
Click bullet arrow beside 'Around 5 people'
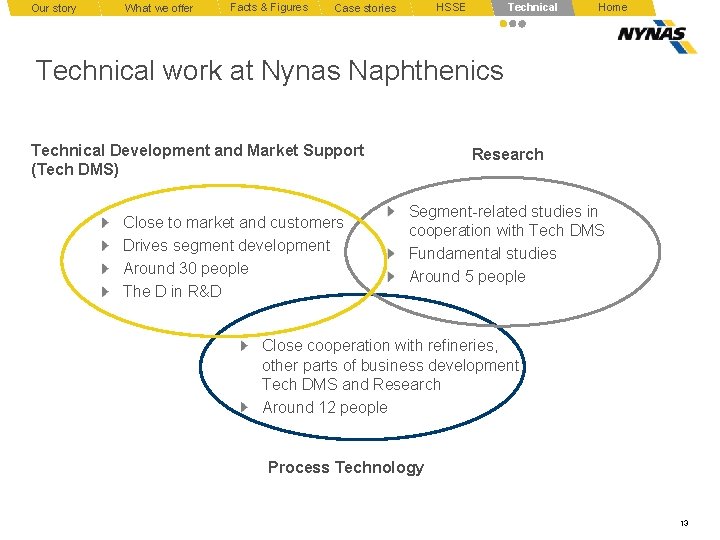[x=391, y=276]
